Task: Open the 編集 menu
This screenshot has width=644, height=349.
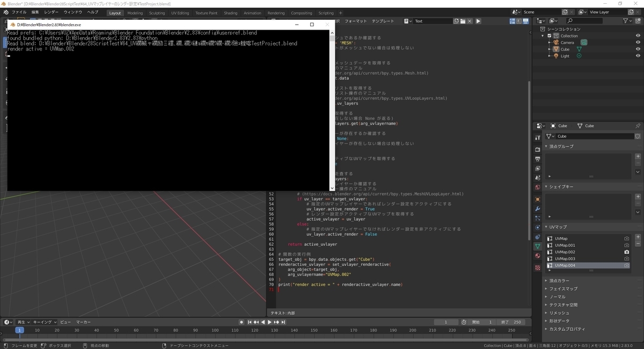Action: [35, 12]
